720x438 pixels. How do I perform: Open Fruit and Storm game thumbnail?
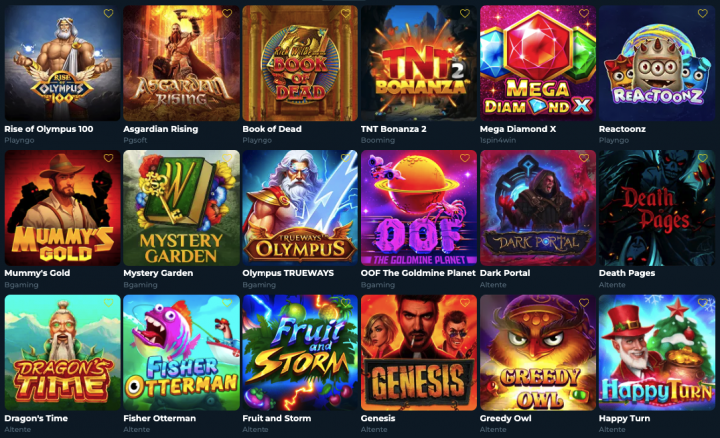point(300,353)
